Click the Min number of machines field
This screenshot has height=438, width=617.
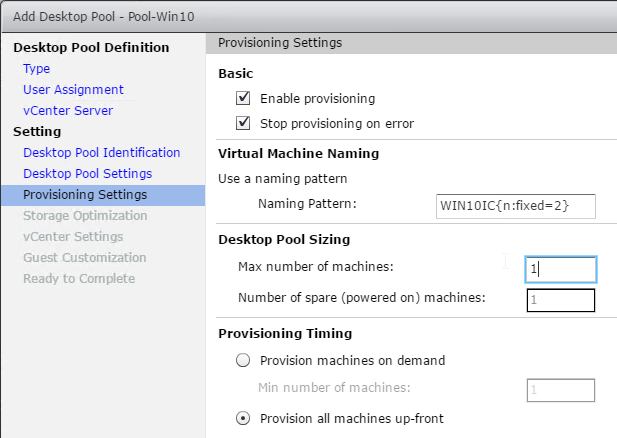[x=561, y=390]
